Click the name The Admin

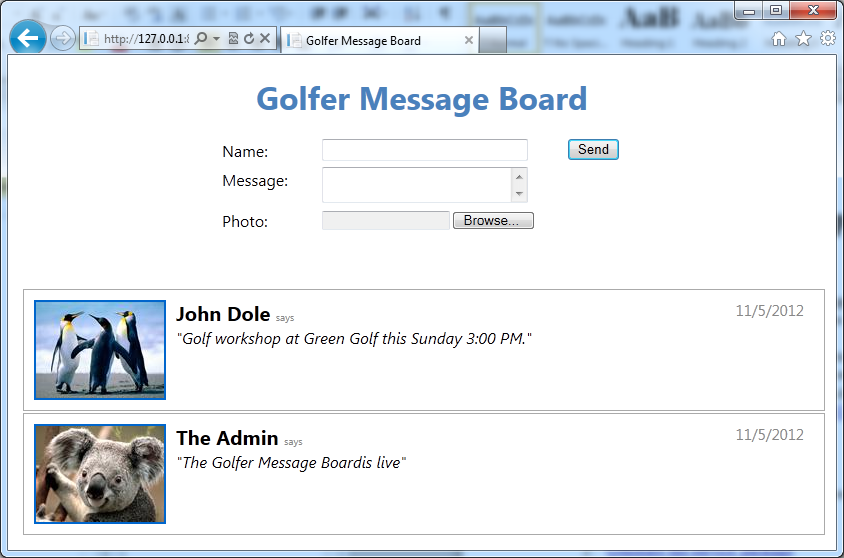(x=227, y=438)
